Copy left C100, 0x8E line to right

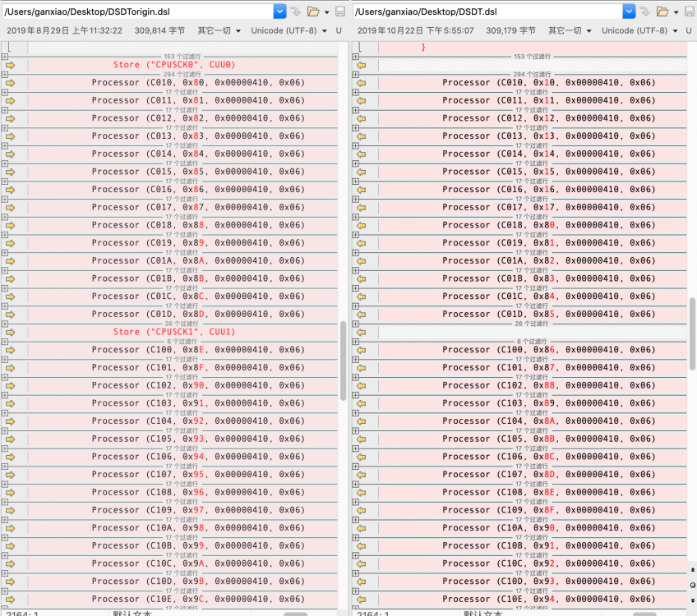(x=10, y=350)
